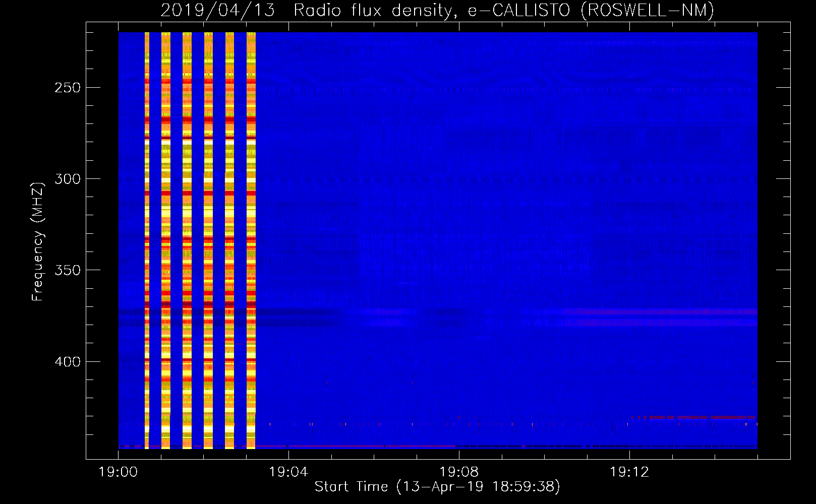This screenshot has height=504, width=816.
Task: Click the 400 frequency tick label
Action: (x=68, y=362)
